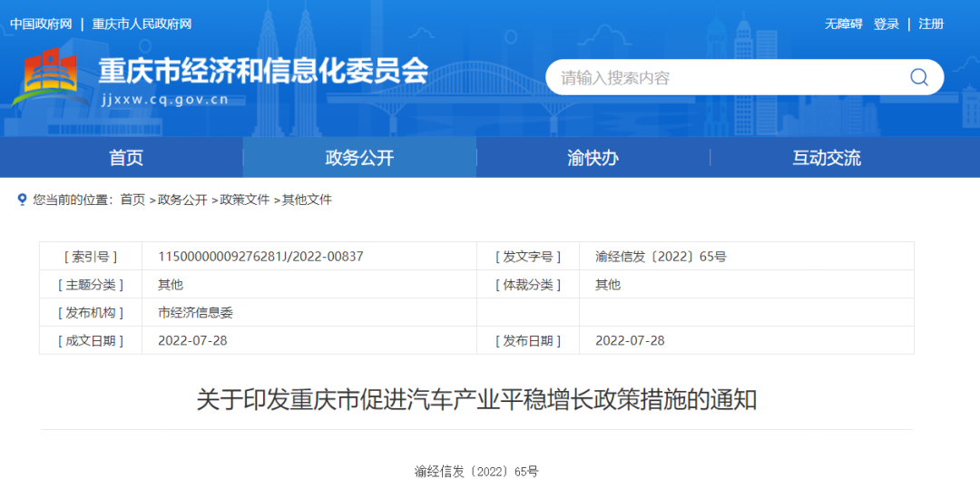This screenshot has width=980, height=479.
Task: Open the 重庆市人民政府网 link
Action: pos(142,24)
